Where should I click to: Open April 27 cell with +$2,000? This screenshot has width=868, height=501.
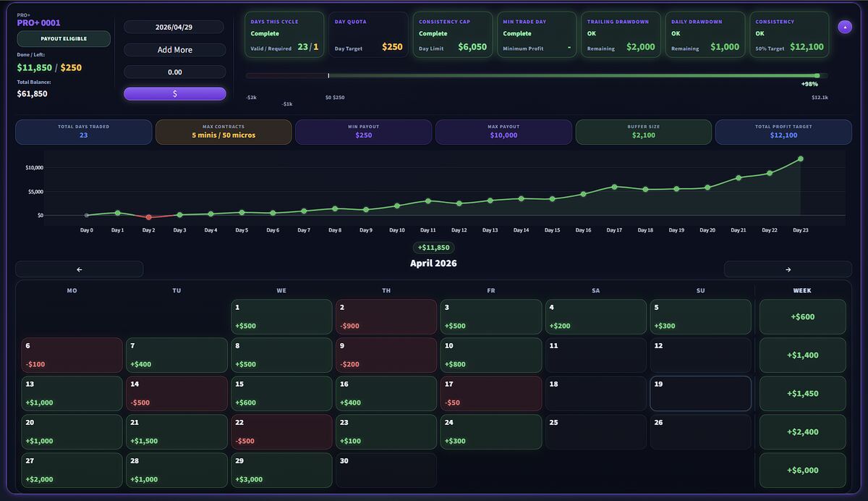pos(72,471)
